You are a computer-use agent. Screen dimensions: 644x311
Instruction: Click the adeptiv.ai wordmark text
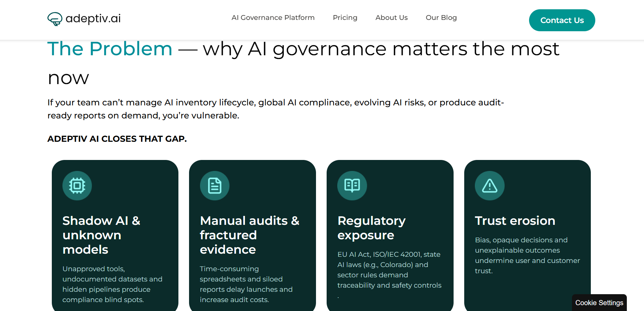(x=94, y=19)
